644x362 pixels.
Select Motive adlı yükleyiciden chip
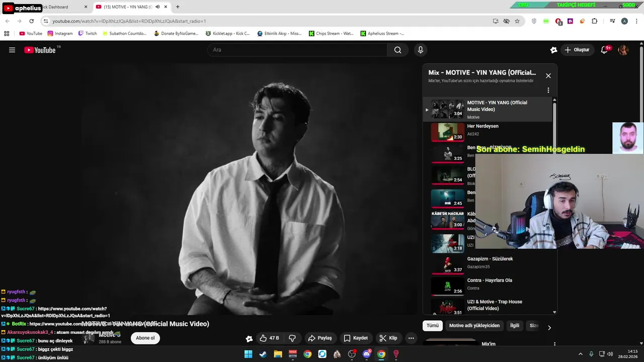pyautogui.click(x=474, y=325)
